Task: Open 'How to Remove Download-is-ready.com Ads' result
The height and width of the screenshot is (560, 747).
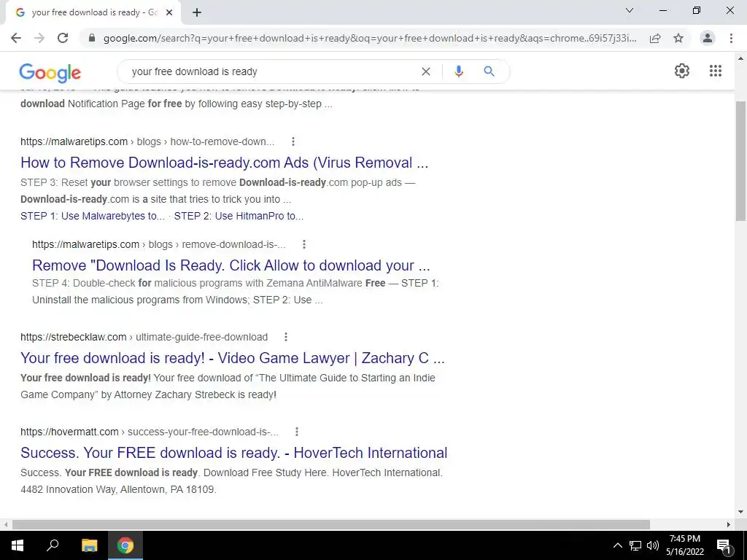Action: pos(225,163)
